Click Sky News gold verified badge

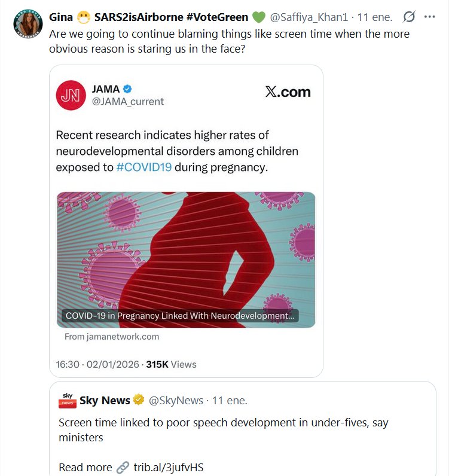pyautogui.click(x=138, y=400)
